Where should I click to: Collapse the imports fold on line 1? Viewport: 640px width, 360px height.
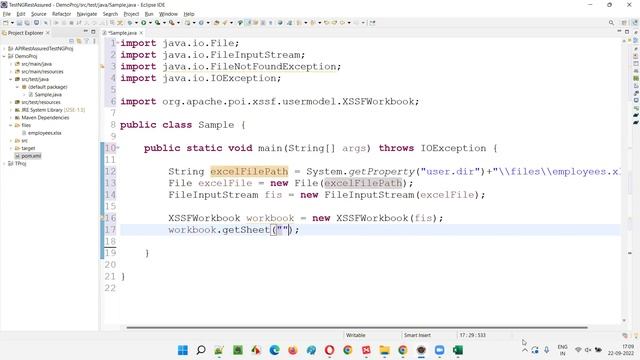(118, 43)
